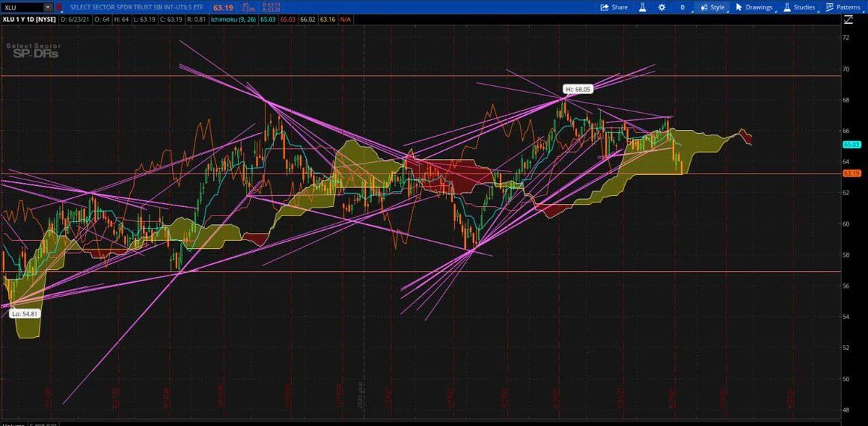Click the SELECT SECTOR SPDR TRUST ETF description
The height and width of the screenshot is (426, 868).
138,7
